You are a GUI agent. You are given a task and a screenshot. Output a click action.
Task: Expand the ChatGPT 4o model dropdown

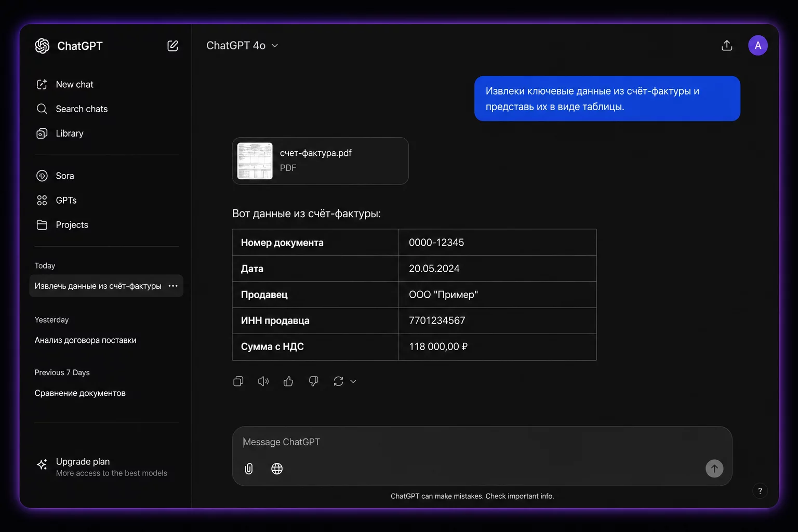pyautogui.click(x=242, y=45)
